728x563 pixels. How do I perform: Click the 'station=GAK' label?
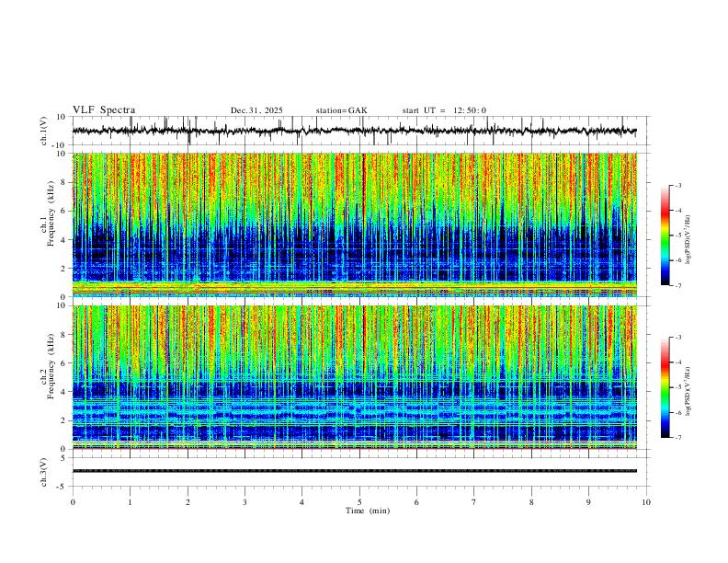pos(341,110)
